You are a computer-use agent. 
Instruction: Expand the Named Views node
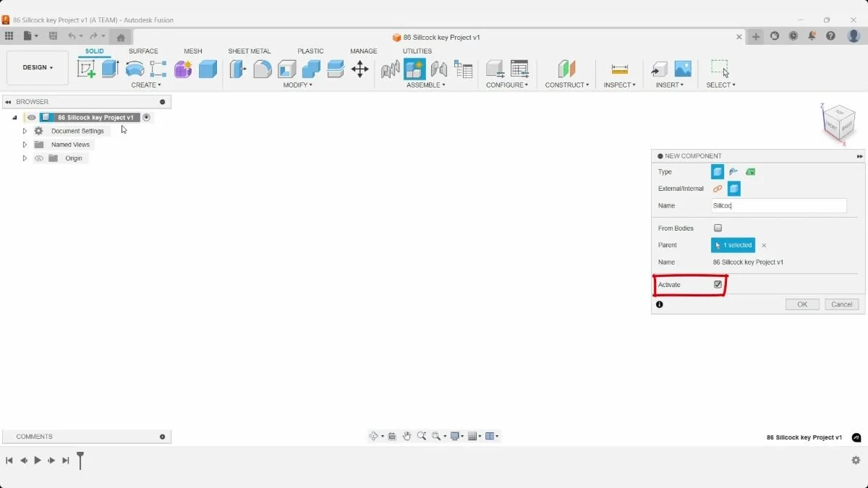click(25, 145)
